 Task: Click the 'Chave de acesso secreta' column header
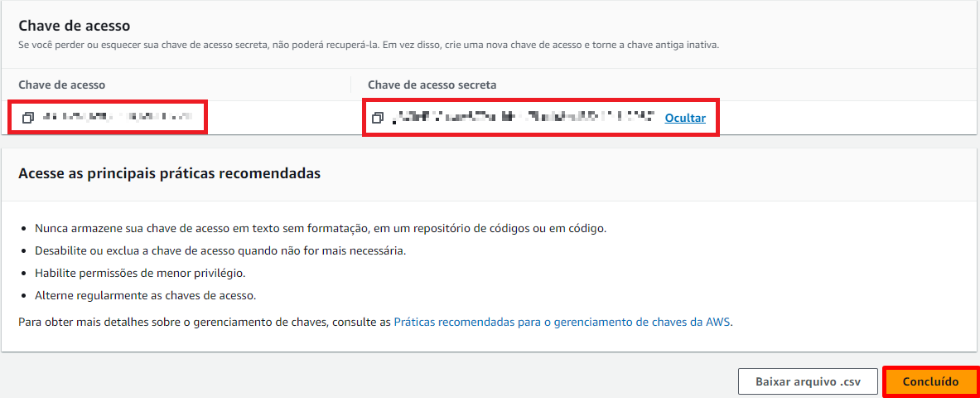tap(432, 85)
